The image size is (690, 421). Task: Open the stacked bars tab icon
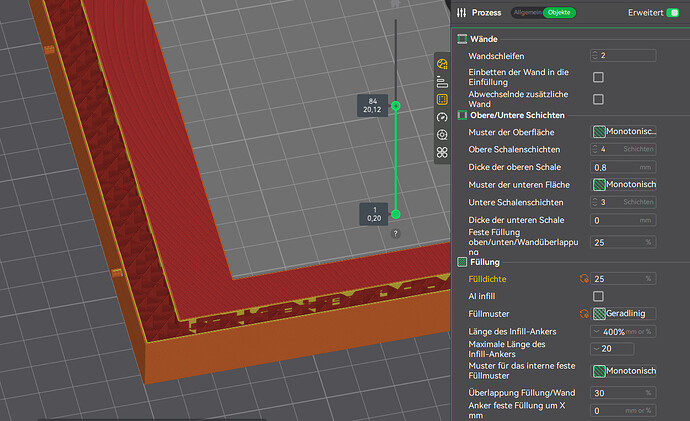442,82
